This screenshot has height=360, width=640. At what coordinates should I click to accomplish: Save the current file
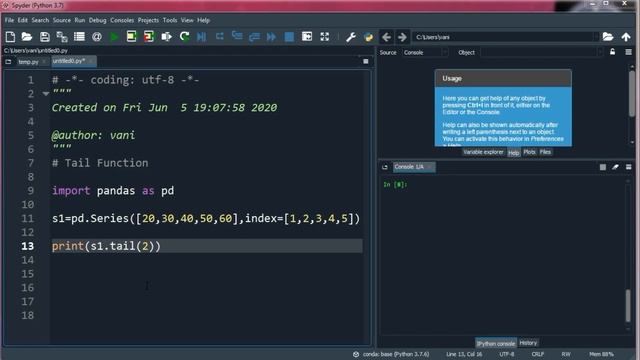44,37
